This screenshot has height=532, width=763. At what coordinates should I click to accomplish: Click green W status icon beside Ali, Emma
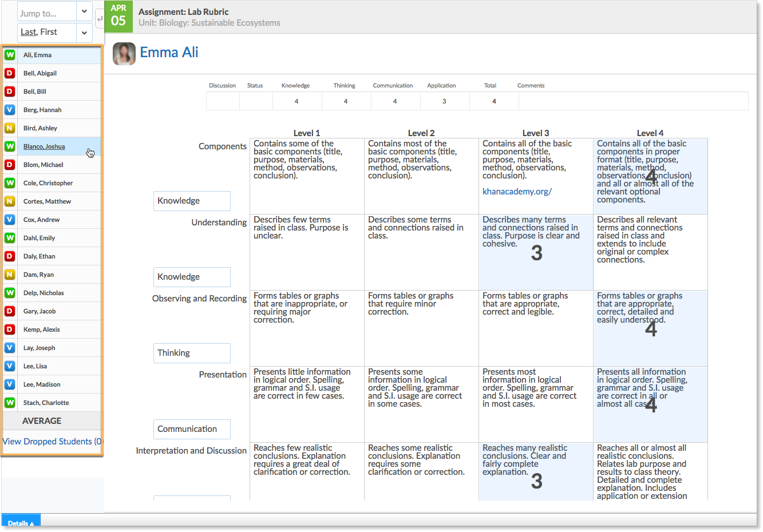pos(10,55)
